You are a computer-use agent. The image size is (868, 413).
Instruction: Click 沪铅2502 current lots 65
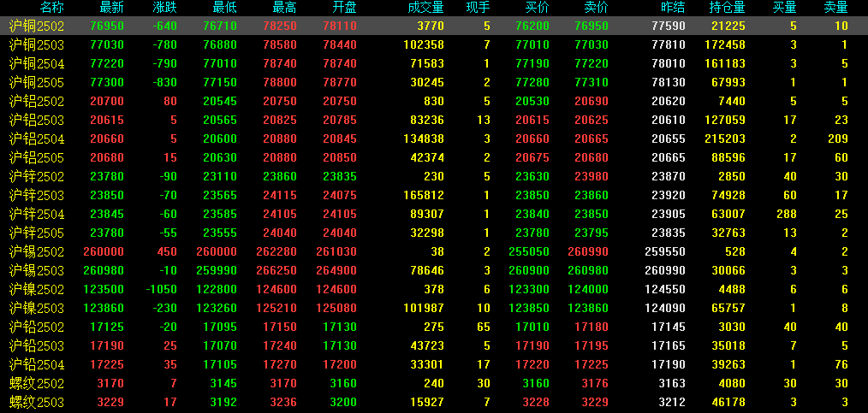coord(484,327)
